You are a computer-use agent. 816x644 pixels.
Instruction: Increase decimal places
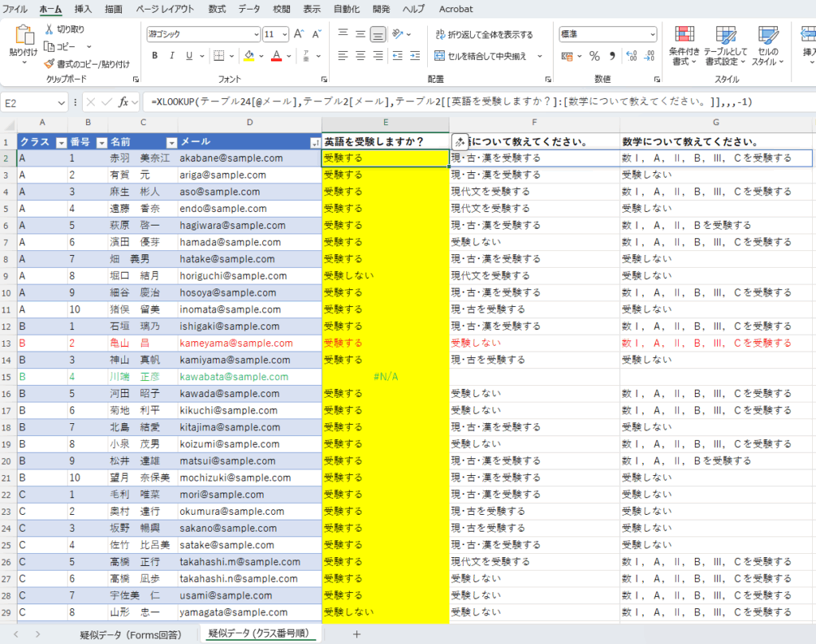632,57
